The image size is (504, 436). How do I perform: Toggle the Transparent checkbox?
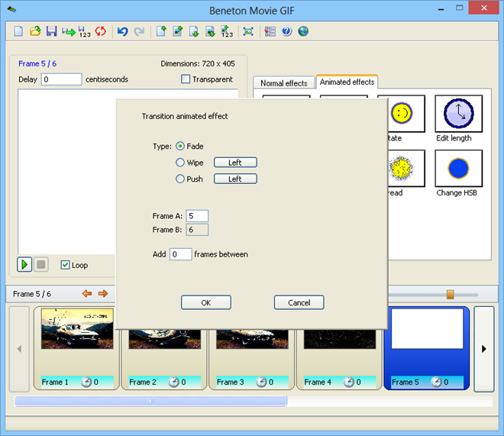pos(186,79)
